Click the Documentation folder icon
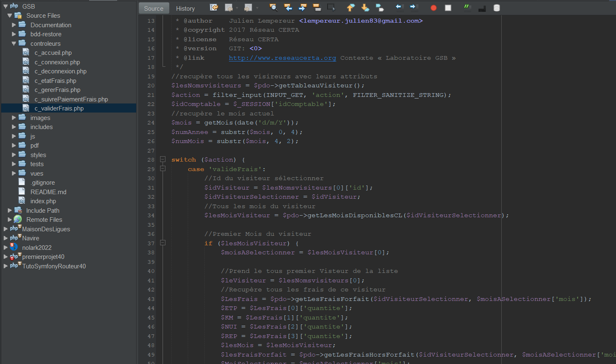 pos(22,25)
